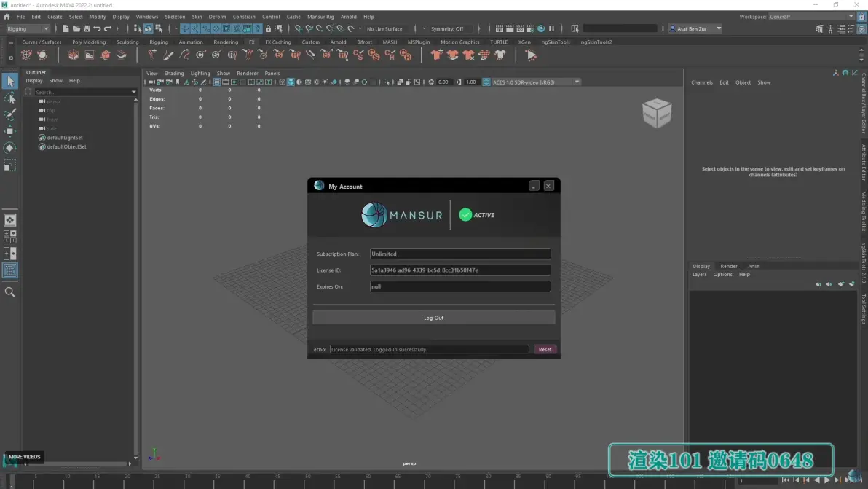The image size is (868, 489).
Task: Choose the Lasso select tool
Action: tap(9, 98)
